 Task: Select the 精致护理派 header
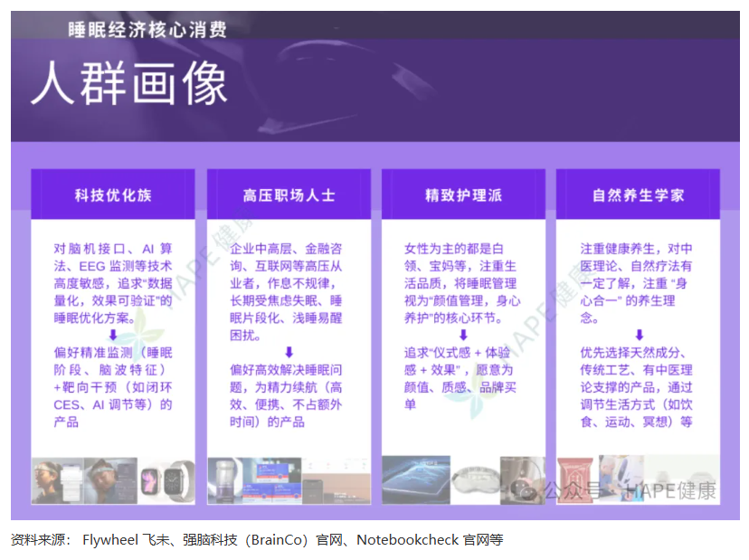coord(463,195)
